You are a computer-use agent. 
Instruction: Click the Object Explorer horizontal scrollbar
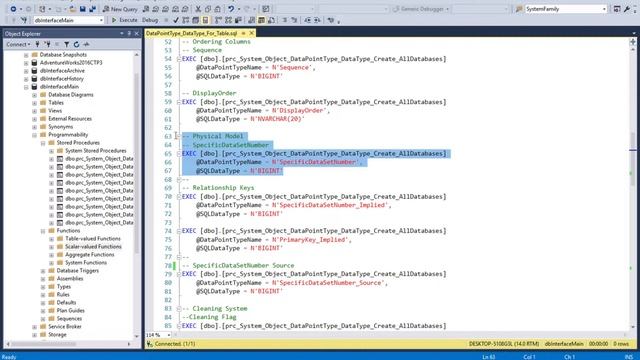43,344
